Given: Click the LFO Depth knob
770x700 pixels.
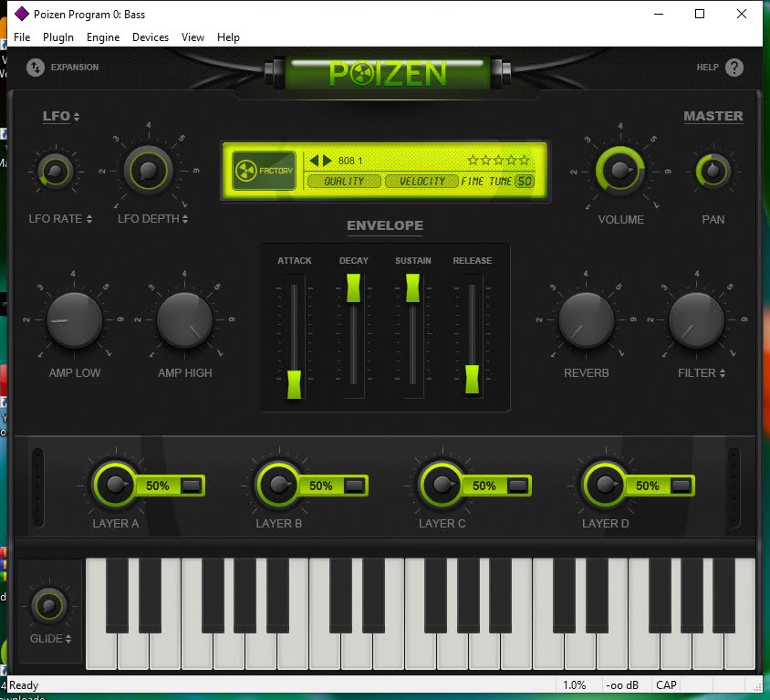Looking at the screenshot, I should (148, 171).
